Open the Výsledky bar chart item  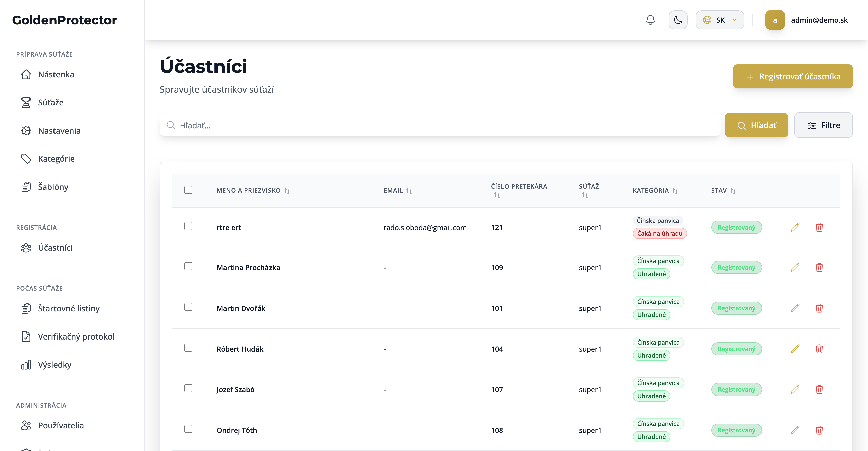[55, 364]
